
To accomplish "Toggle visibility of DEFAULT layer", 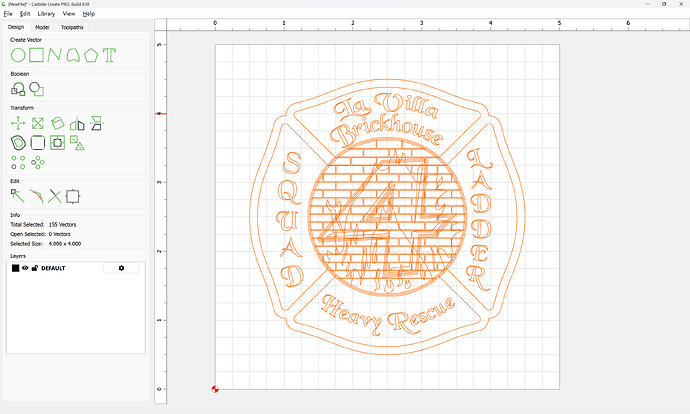I will pyautogui.click(x=26, y=268).
